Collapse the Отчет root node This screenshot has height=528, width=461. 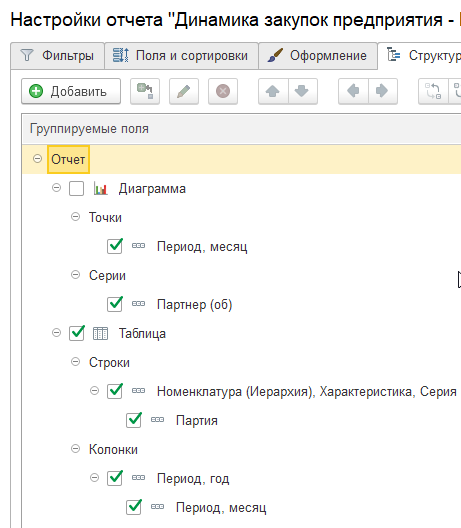point(37,159)
